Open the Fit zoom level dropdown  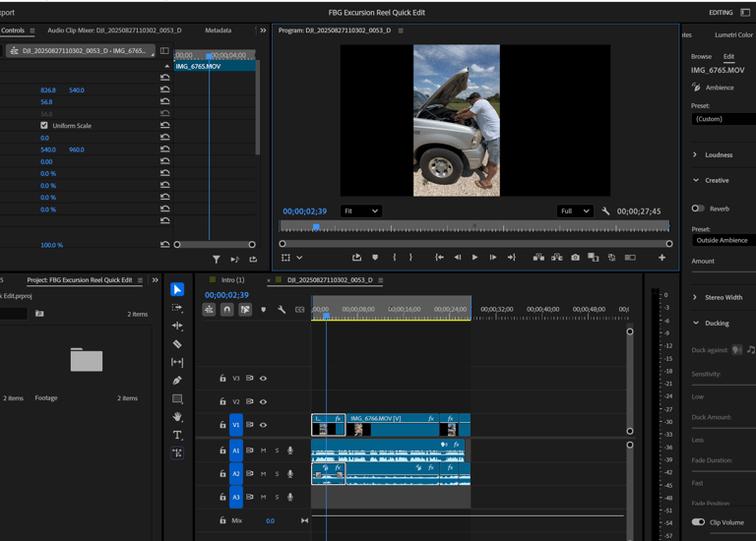click(x=360, y=210)
